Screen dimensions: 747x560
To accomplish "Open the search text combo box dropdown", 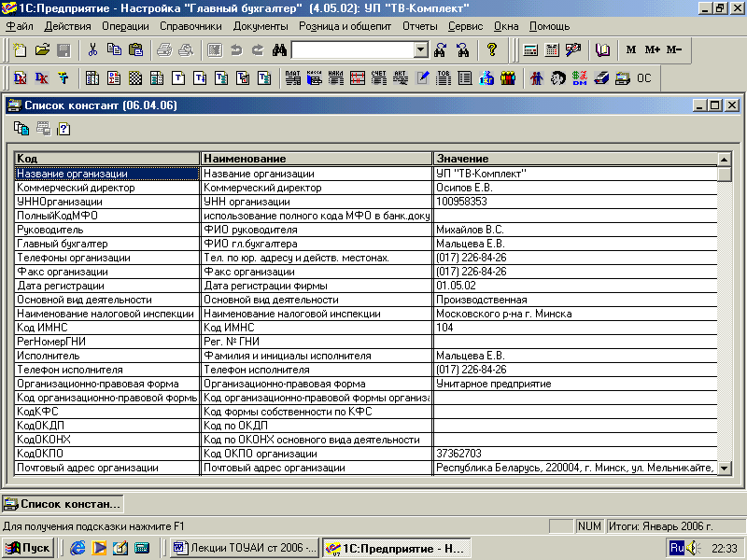I will 421,49.
